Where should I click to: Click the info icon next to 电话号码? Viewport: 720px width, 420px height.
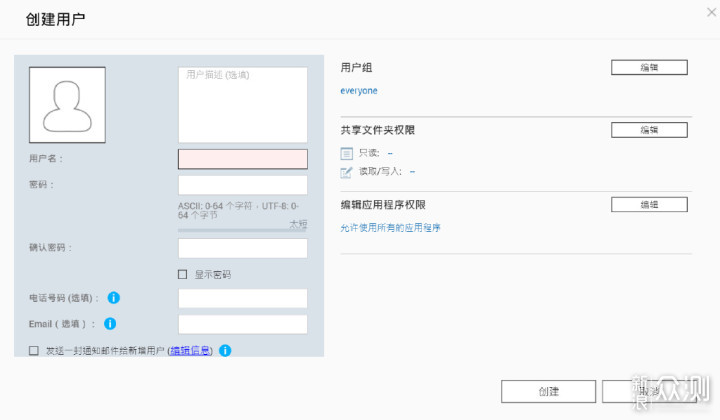(x=113, y=298)
